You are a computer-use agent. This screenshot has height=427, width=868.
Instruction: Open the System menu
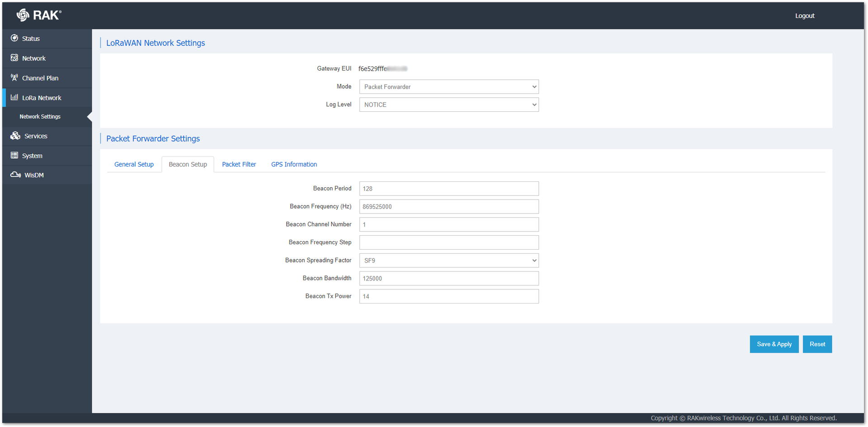coord(47,156)
